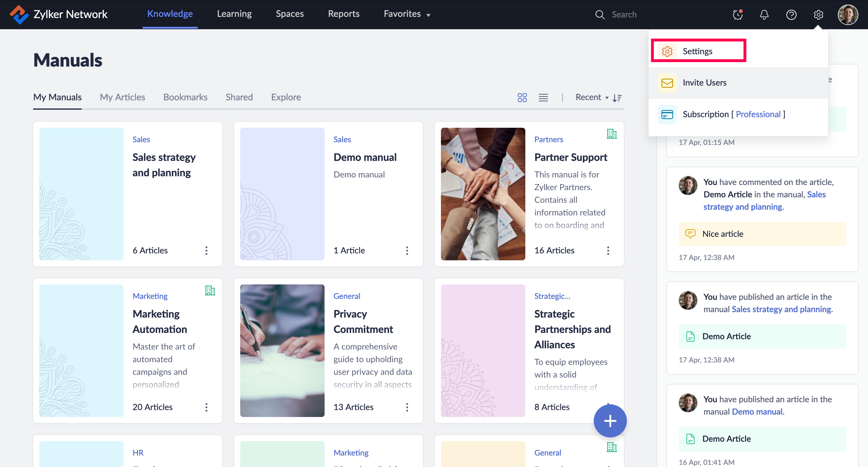Switch to grid view layout
This screenshot has height=467, width=868.
[x=522, y=97]
